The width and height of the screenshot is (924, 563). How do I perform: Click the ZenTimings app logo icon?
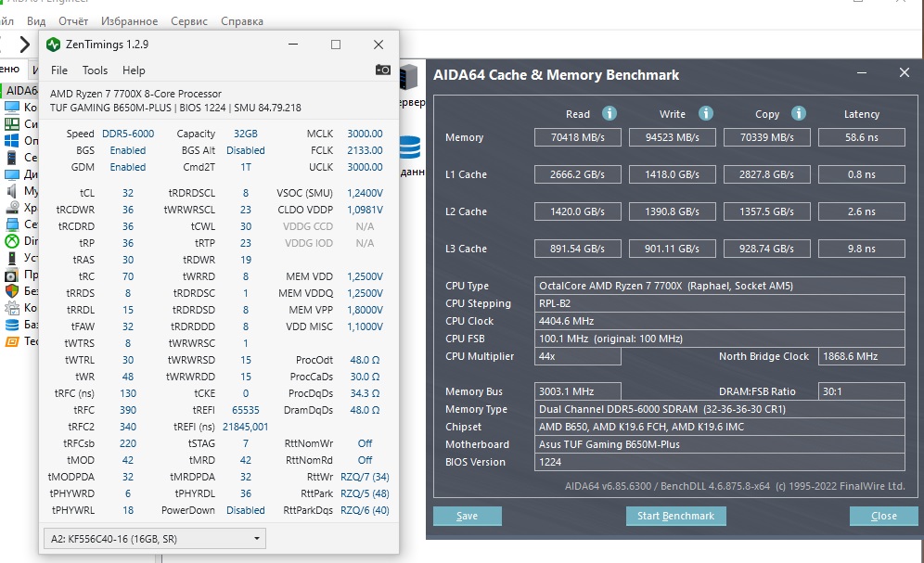point(54,45)
